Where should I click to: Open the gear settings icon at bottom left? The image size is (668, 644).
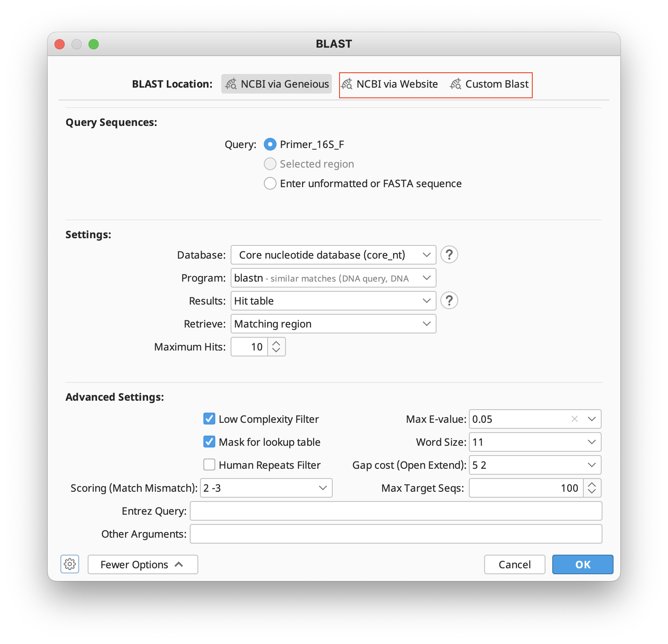pyautogui.click(x=70, y=564)
